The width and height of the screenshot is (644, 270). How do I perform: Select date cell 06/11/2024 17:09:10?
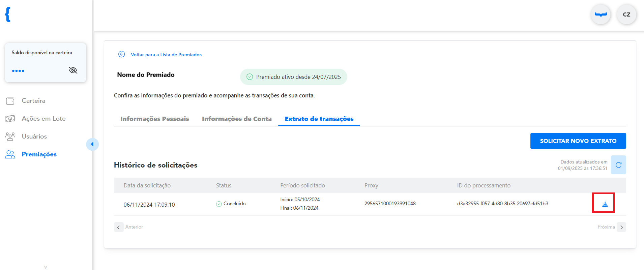pyautogui.click(x=149, y=205)
